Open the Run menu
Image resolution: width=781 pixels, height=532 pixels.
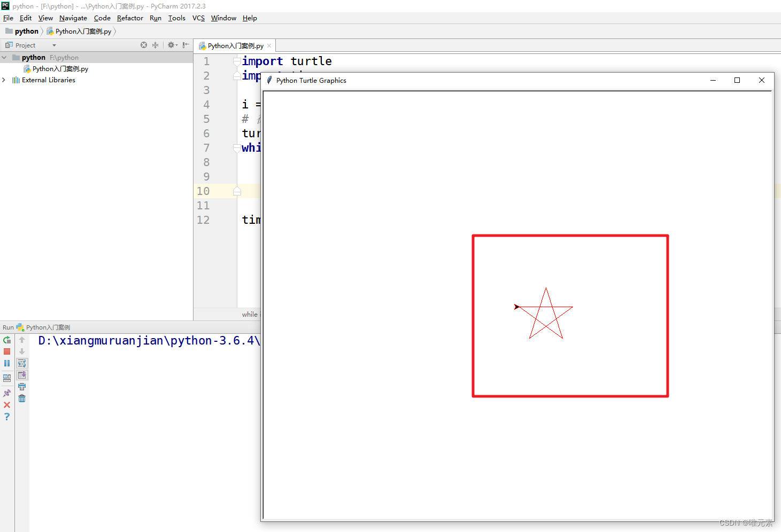click(x=156, y=18)
